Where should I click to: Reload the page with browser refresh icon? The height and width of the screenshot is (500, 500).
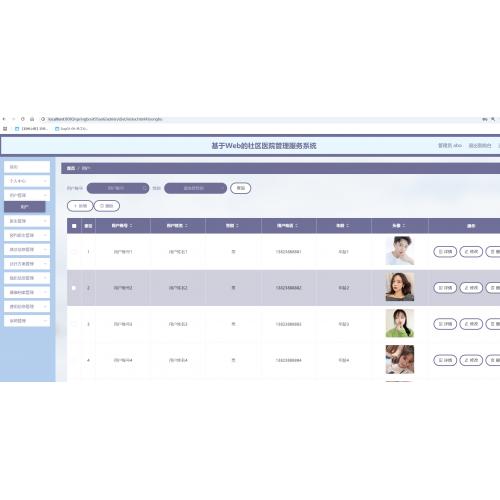click(x=22, y=119)
